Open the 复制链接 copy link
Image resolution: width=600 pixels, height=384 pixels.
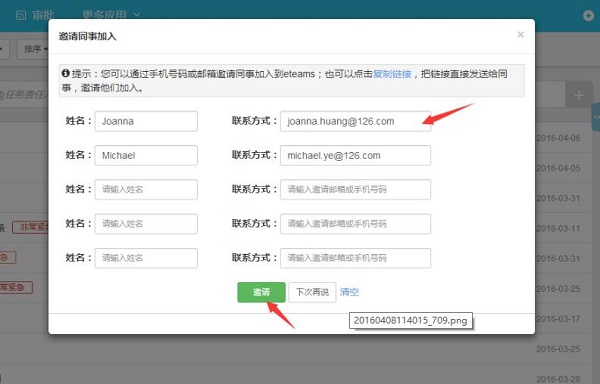click(392, 74)
